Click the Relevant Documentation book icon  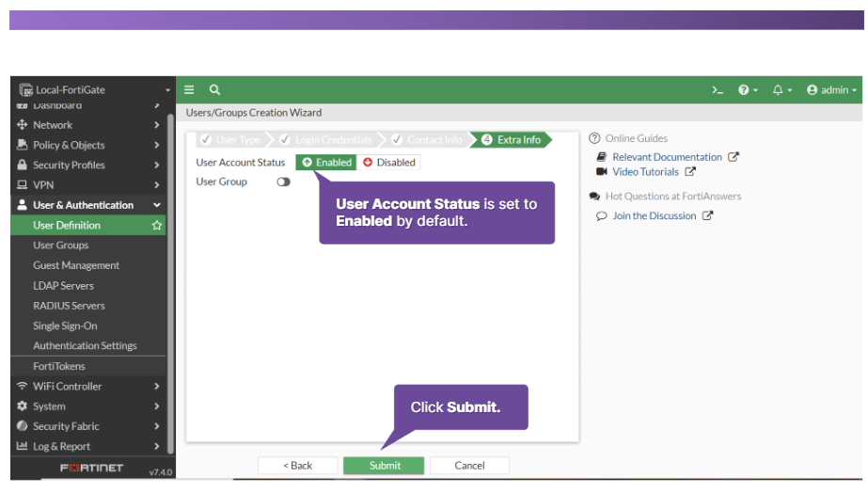[601, 157]
